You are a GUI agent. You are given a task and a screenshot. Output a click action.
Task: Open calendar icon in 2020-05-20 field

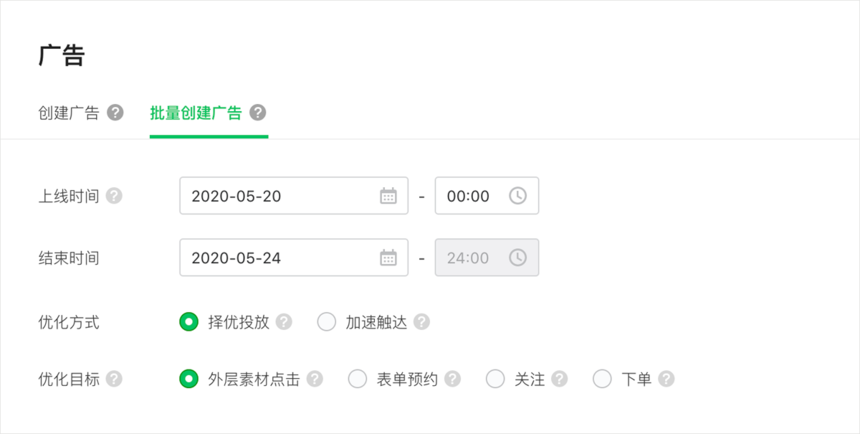(x=388, y=196)
